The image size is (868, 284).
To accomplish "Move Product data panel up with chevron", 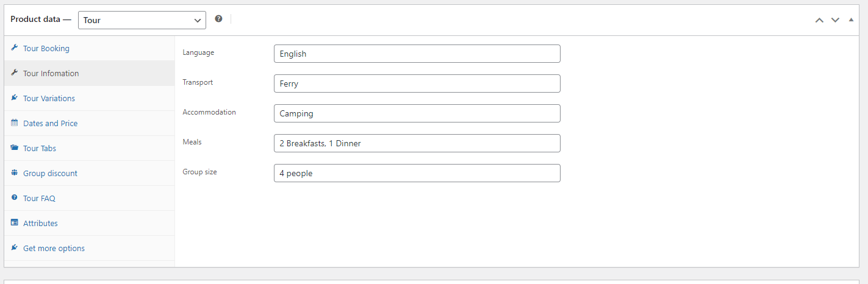I will (819, 20).
